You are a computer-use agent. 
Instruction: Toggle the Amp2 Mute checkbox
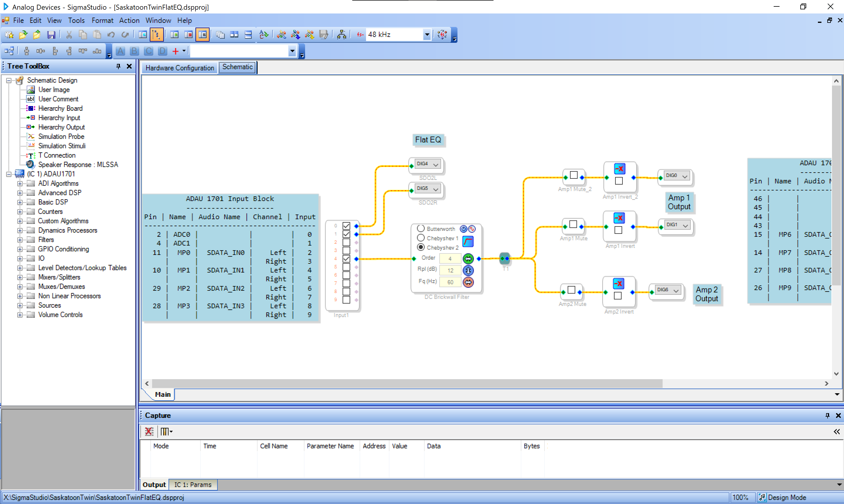point(571,290)
